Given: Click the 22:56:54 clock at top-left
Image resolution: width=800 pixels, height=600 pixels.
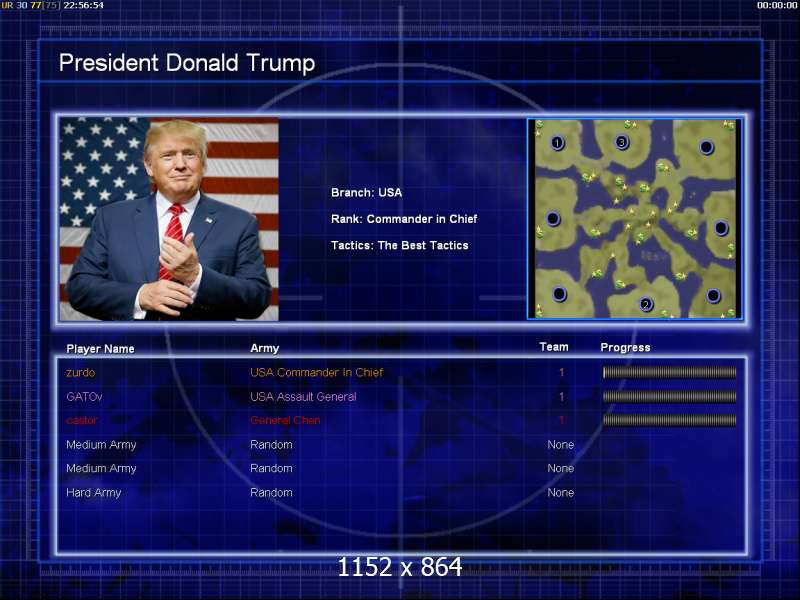Looking at the screenshot, I should coord(83,5).
